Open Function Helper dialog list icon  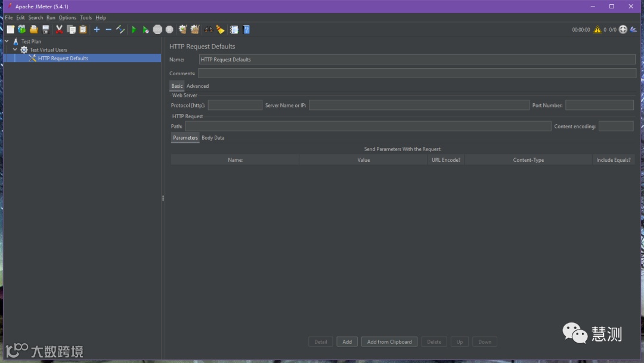pos(234,29)
